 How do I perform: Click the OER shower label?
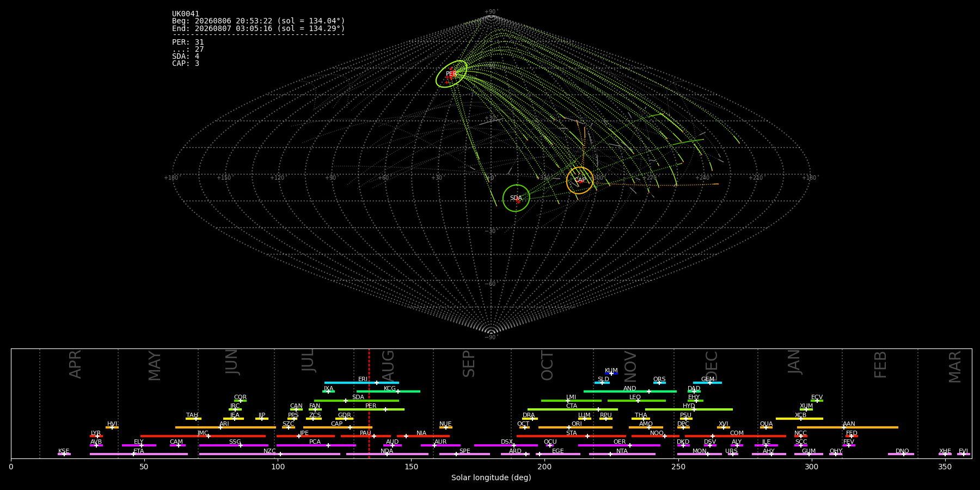(x=620, y=442)
